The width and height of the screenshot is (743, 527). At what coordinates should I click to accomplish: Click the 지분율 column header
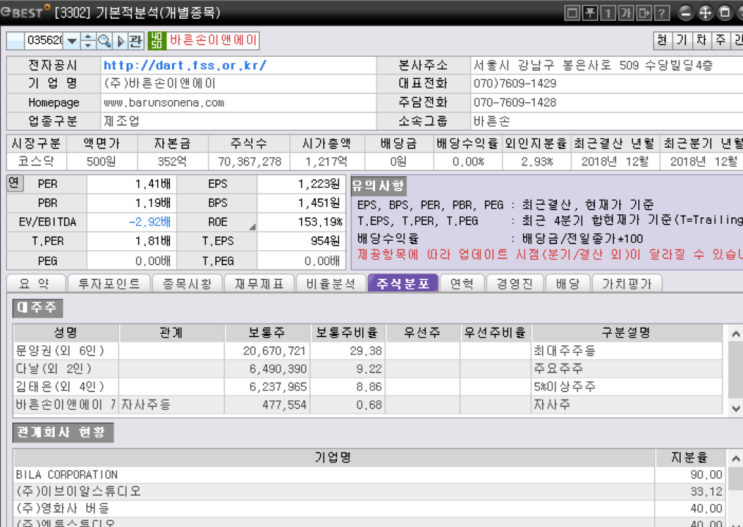689,457
